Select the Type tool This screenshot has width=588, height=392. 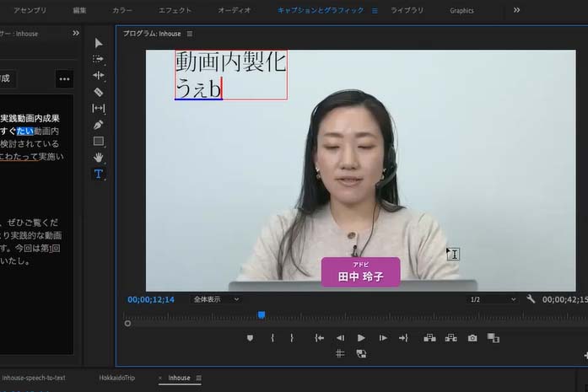coord(98,174)
